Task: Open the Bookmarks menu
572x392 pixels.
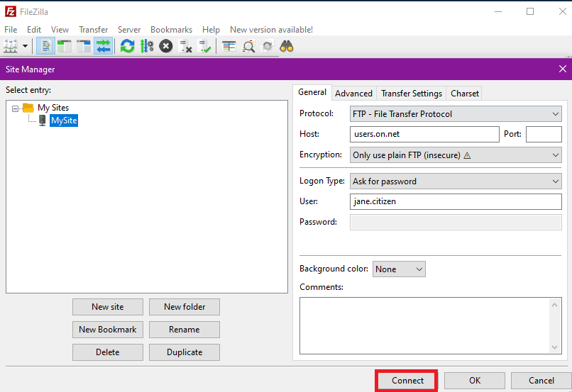Action: [172, 30]
